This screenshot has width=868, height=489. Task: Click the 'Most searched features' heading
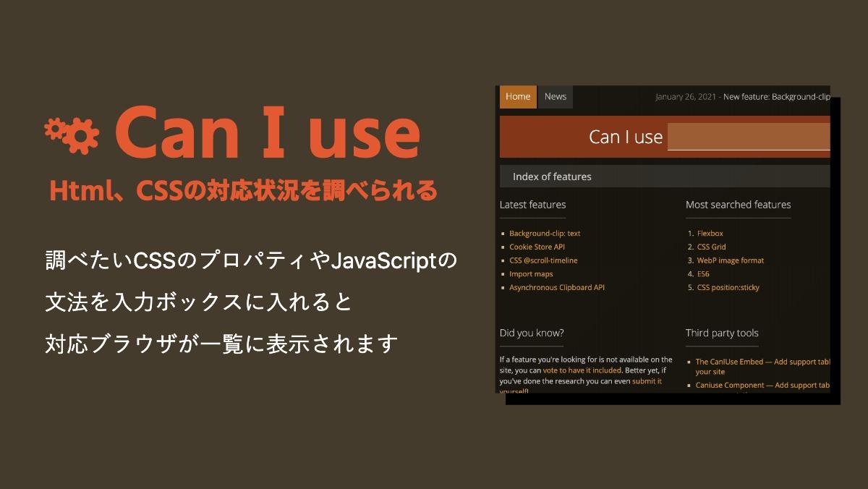tap(739, 205)
